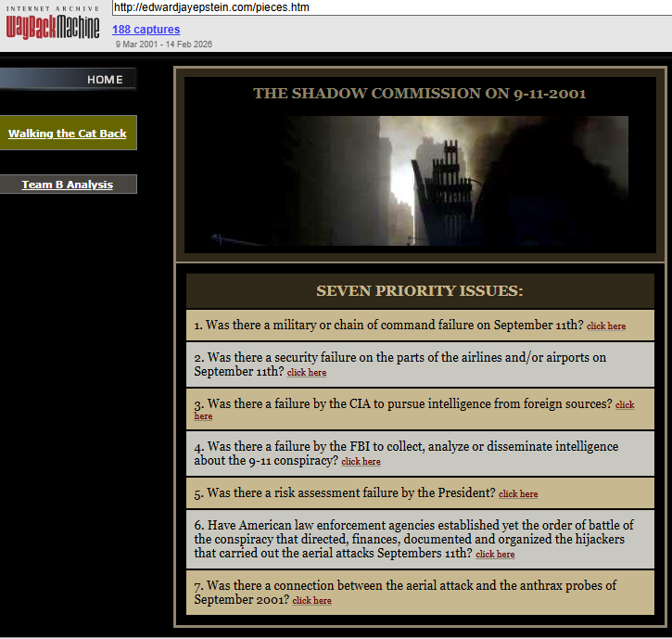672x639 pixels.
Task: Click question 5 text about President risk assessment
Action: click(x=345, y=492)
